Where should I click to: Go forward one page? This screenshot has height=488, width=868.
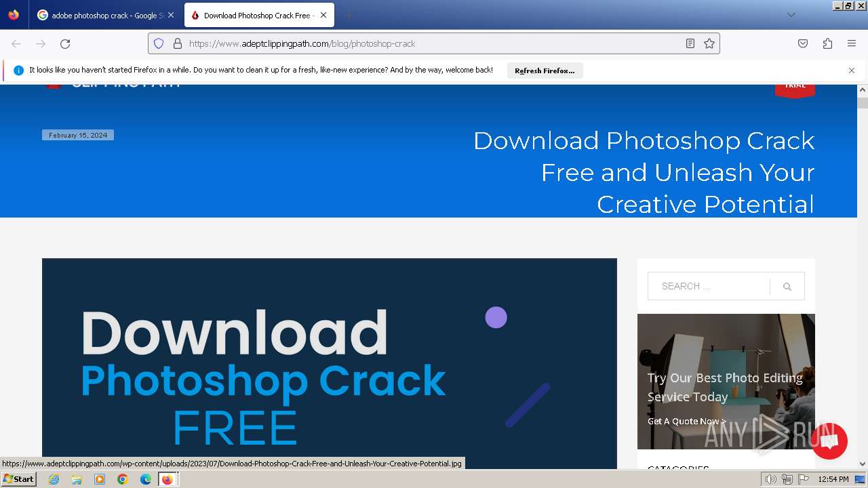(41, 43)
